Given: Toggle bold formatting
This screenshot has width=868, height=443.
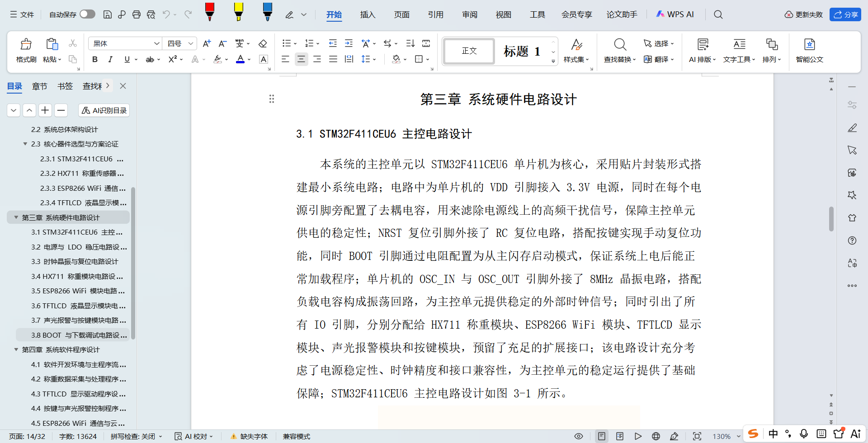Looking at the screenshot, I should [95, 59].
